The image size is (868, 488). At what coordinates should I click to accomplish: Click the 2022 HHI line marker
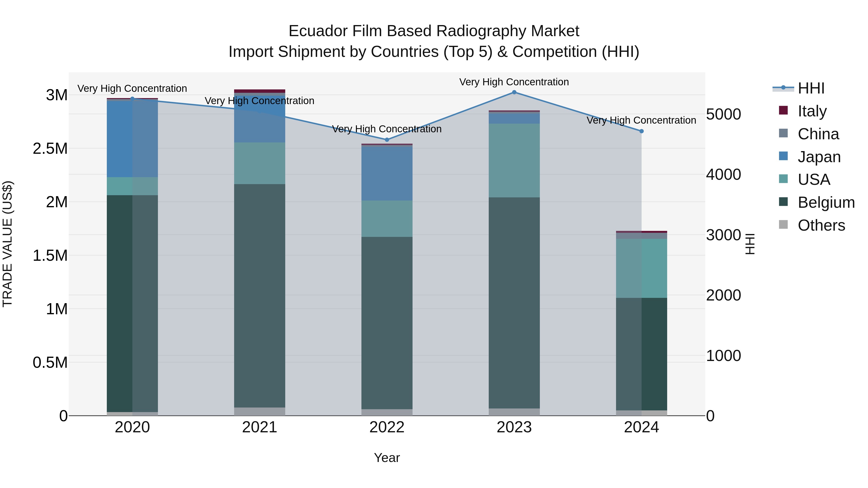pos(387,140)
